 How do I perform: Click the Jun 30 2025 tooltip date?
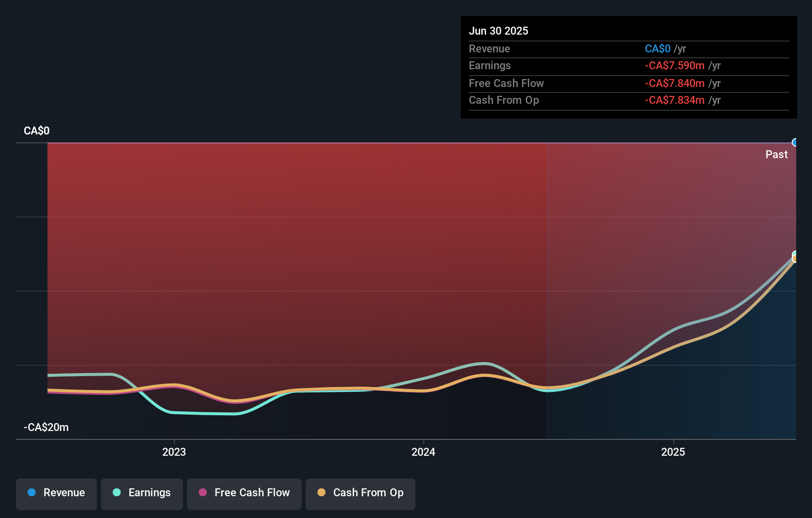click(x=498, y=31)
